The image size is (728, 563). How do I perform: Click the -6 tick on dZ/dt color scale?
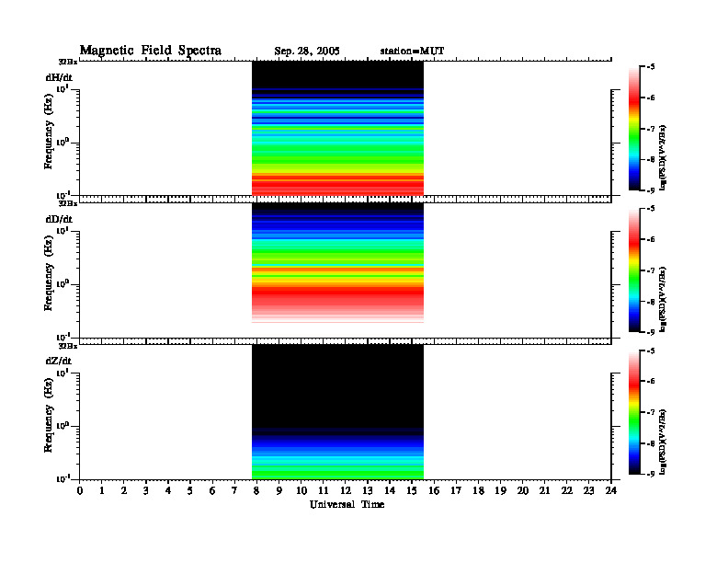(x=651, y=382)
